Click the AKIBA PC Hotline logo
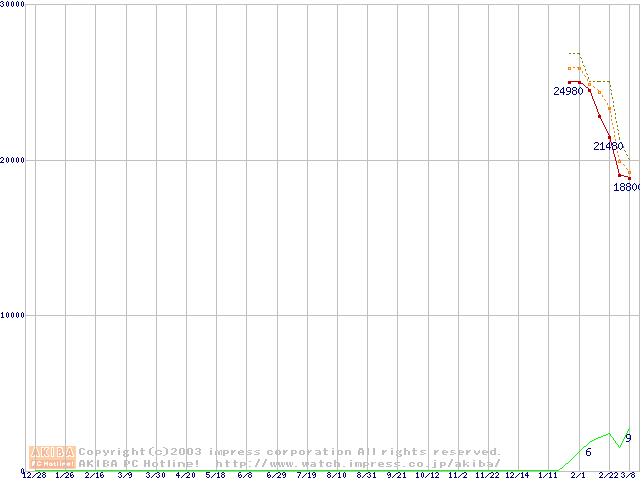The height and width of the screenshot is (480, 640). click(x=52, y=457)
